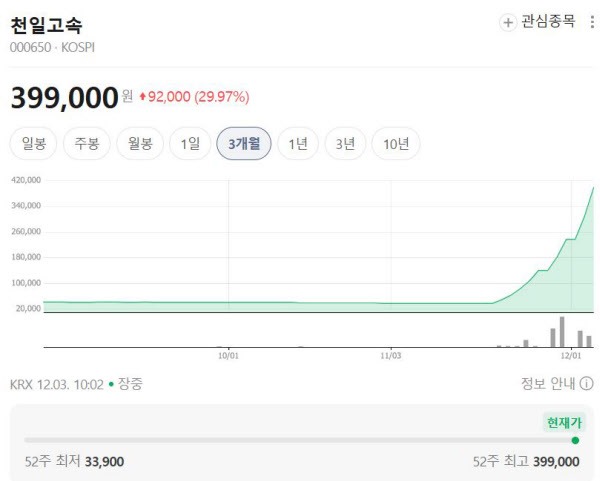Click the tallest volume bar in chart

tap(562, 332)
